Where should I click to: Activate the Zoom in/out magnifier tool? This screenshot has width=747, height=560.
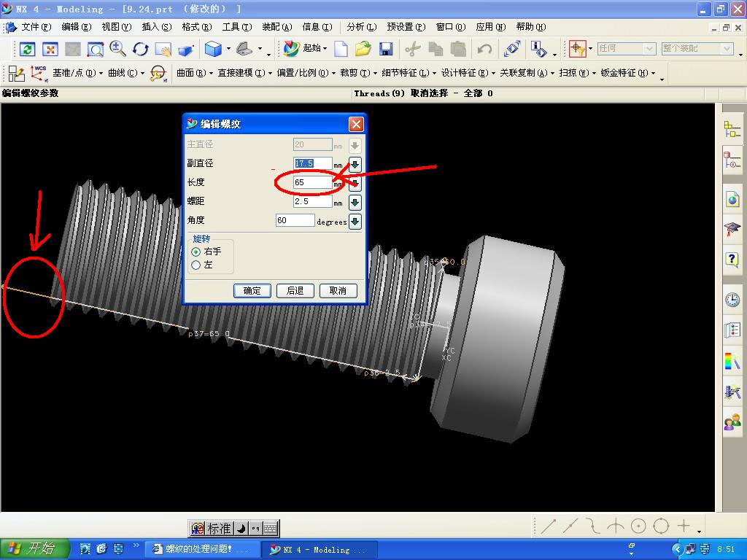click(117, 49)
